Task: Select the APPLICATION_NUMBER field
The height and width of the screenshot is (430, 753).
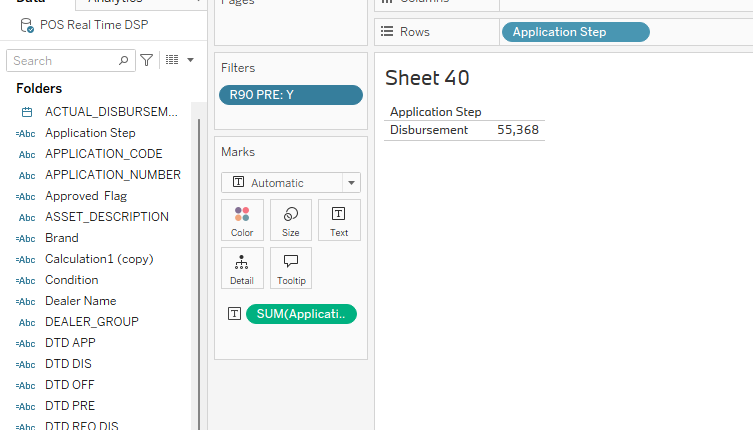Action: pos(113,175)
